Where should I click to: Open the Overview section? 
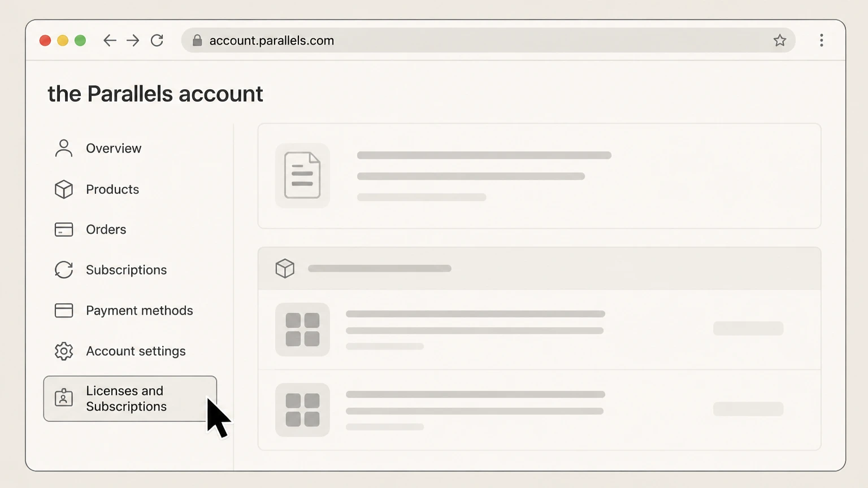(114, 148)
